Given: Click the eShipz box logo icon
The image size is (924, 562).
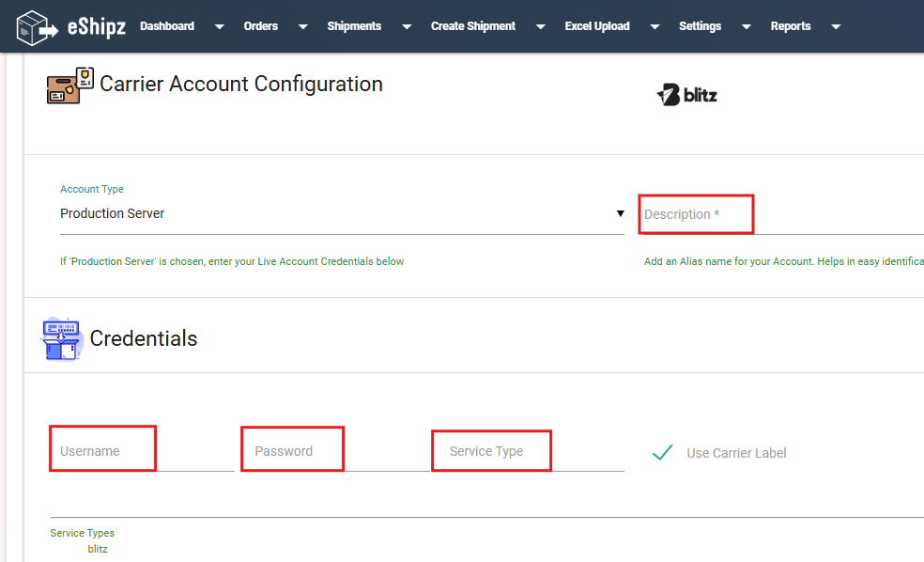Looking at the screenshot, I should [x=38, y=27].
